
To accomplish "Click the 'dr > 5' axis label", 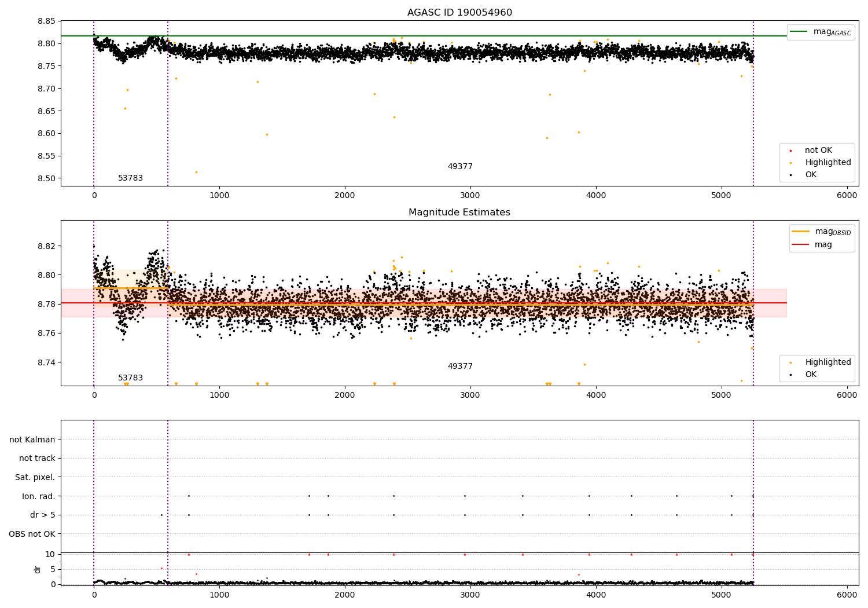I will [43, 515].
